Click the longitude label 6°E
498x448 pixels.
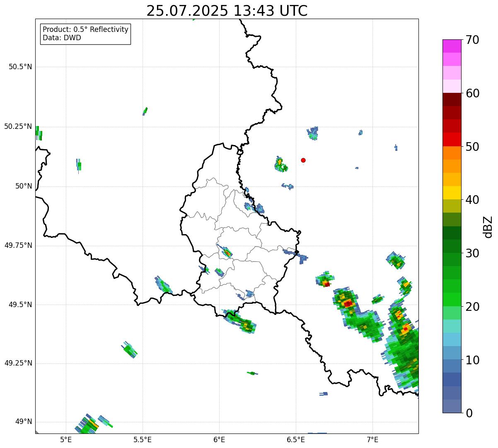tap(219, 440)
